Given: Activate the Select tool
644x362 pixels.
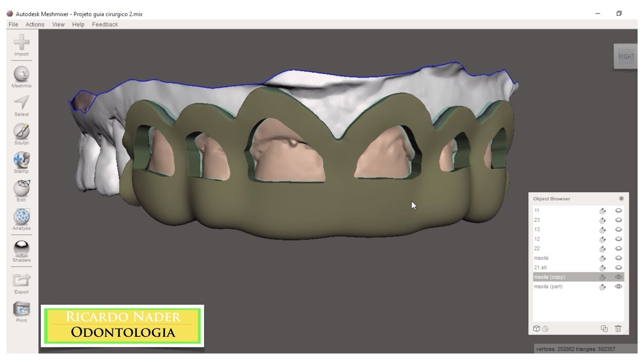Looking at the screenshot, I should click(x=21, y=103).
